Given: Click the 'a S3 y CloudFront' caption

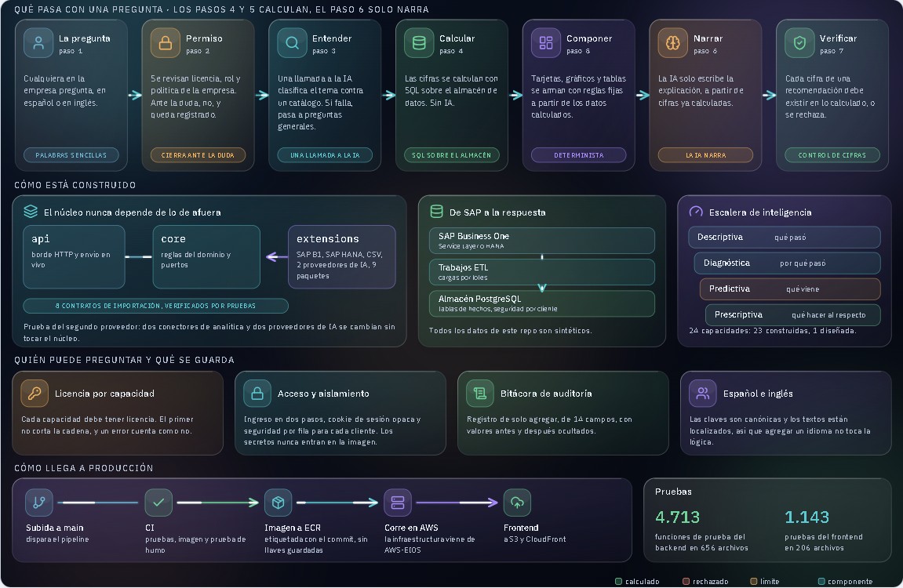Looking at the screenshot, I should pyautogui.click(x=535, y=539).
